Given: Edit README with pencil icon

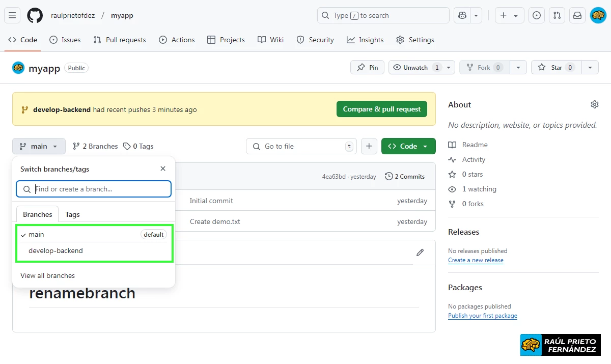Looking at the screenshot, I should click(x=420, y=253).
